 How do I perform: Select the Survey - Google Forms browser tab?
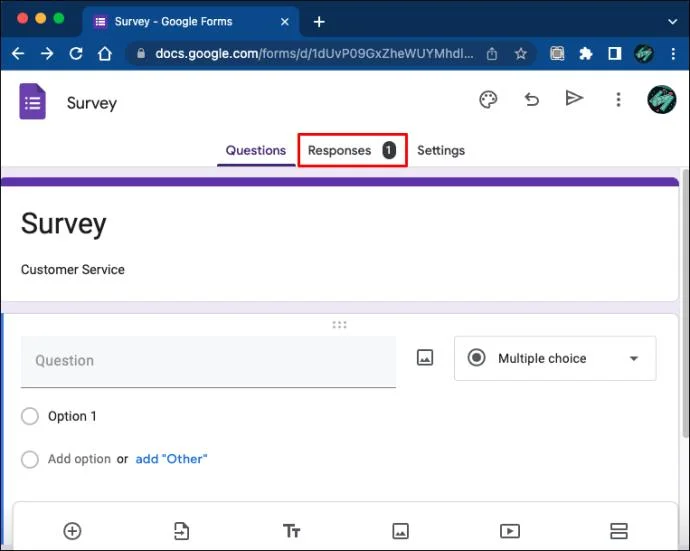[190, 22]
